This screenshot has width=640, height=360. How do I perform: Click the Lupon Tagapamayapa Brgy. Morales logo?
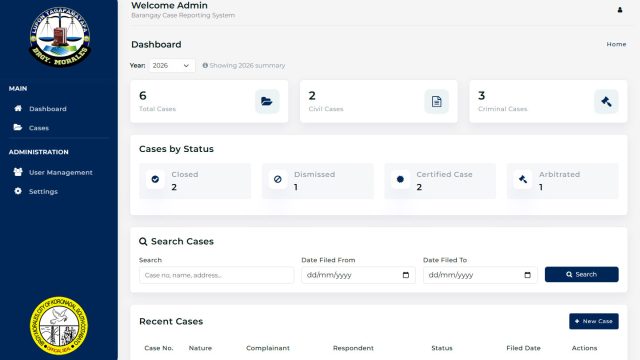60,37
